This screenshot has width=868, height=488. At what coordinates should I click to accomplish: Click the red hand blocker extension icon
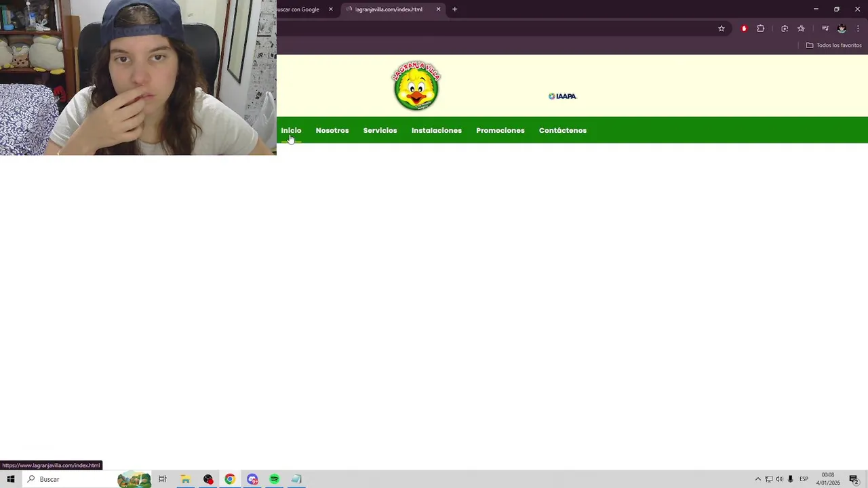point(744,28)
